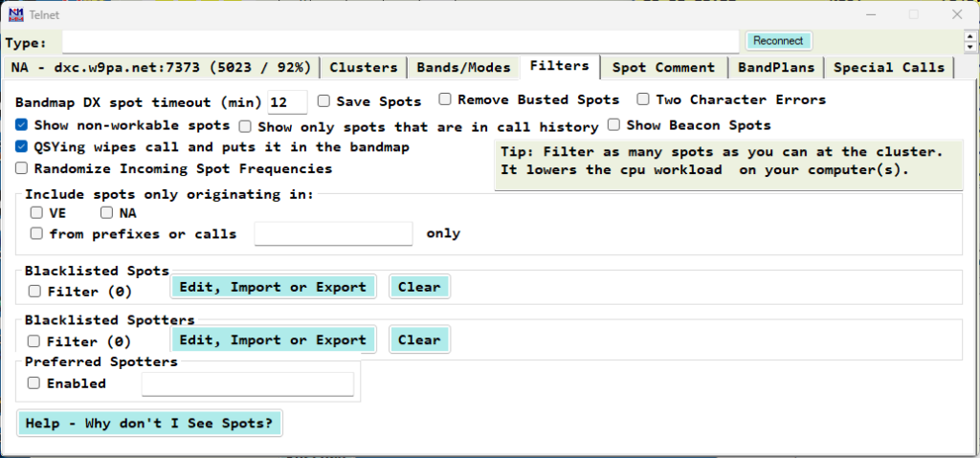The image size is (980, 458).
Task: Open the Special Calls tab
Action: tap(889, 67)
